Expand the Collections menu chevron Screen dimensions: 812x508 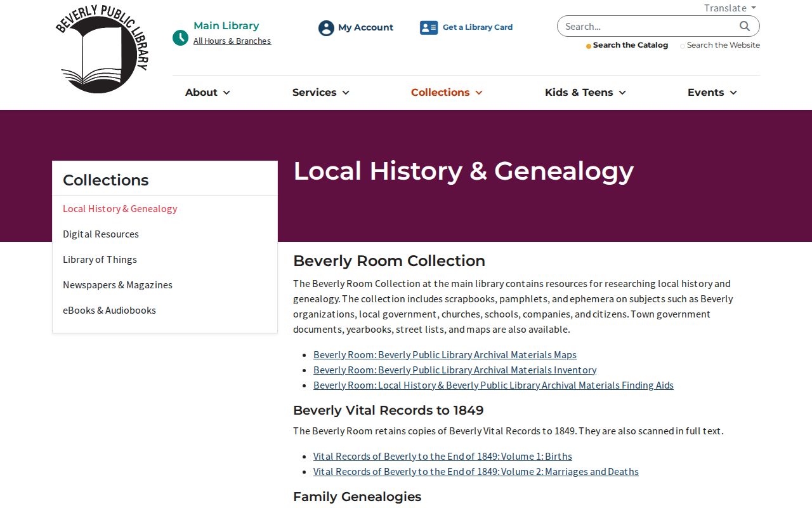[479, 93]
